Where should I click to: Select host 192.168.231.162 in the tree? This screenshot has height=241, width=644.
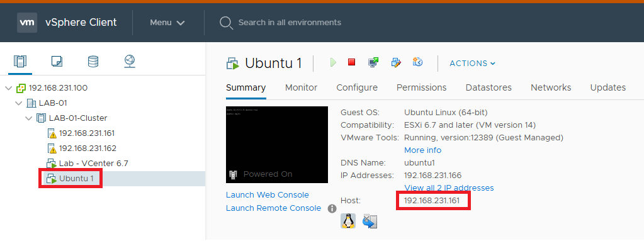[88, 149]
